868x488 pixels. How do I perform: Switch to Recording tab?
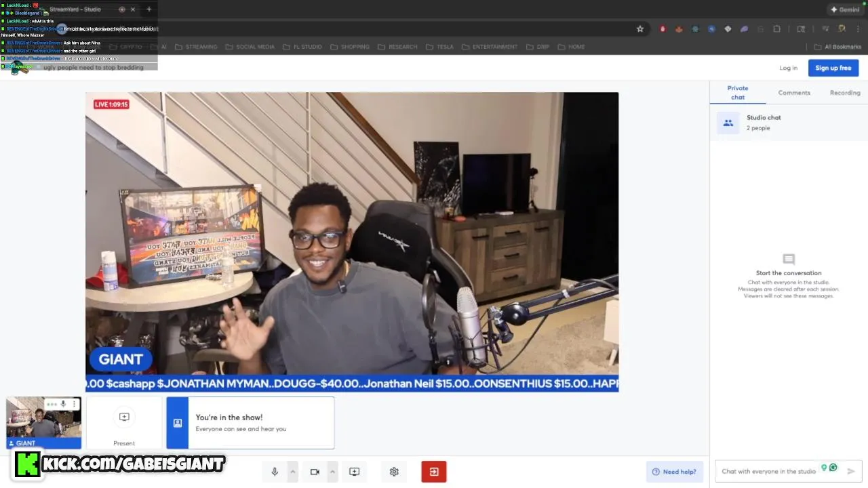845,92
